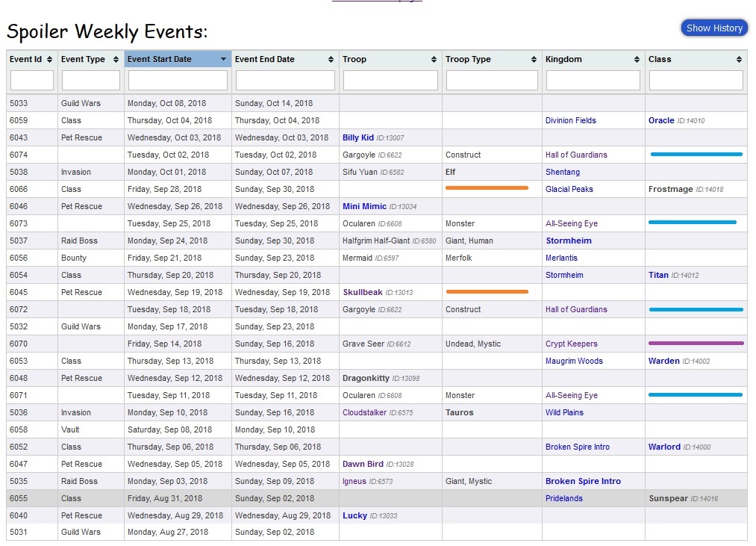Click the Event Id column sort arrows
This screenshot has width=756, height=546.
coord(50,60)
